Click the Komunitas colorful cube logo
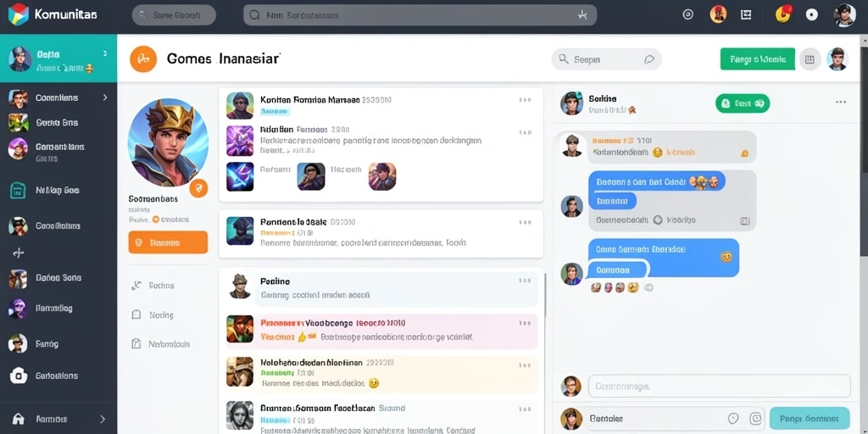This screenshot has height=434, width=868. 19,14
